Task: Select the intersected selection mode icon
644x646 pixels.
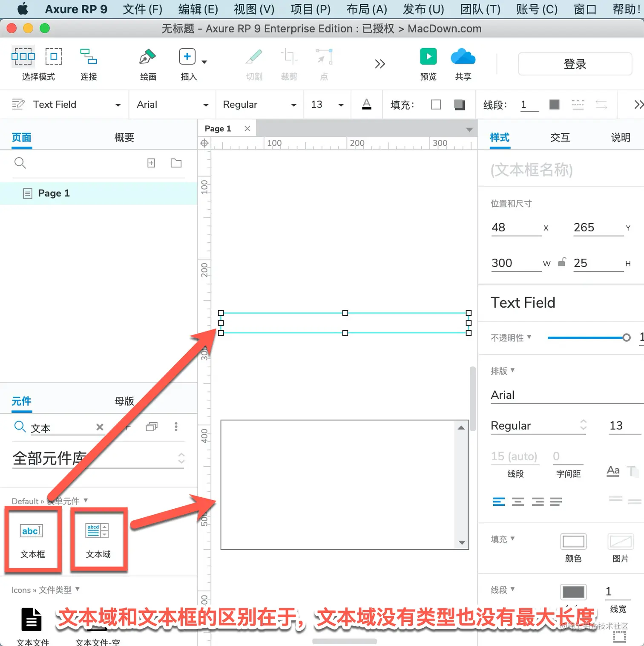Action: (x=23, y=56)
